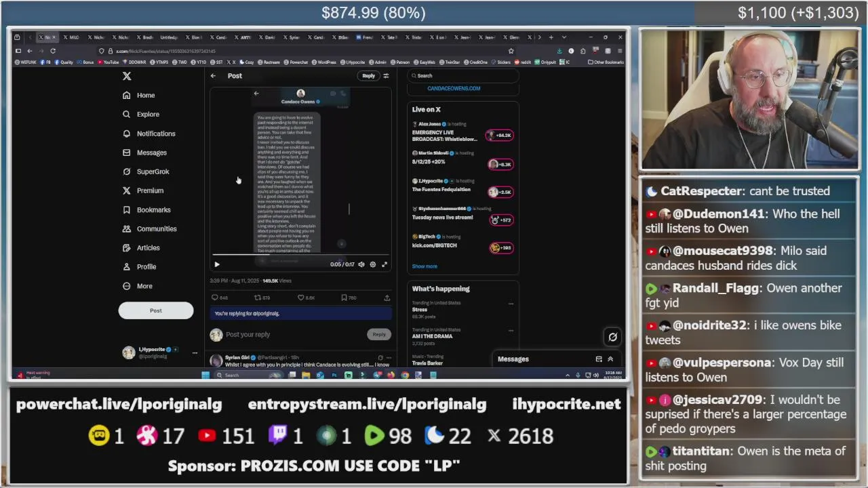The height and width of the screenshot is (488, 868).
Task: Open Alex Jones Emergency Live Broadcast
Action: tap(463, 132)
